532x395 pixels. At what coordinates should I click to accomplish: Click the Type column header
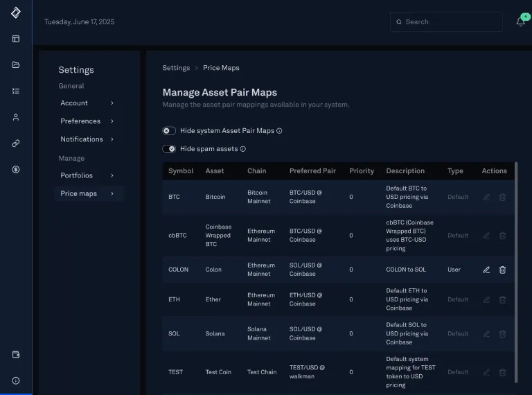pos(455,171)
